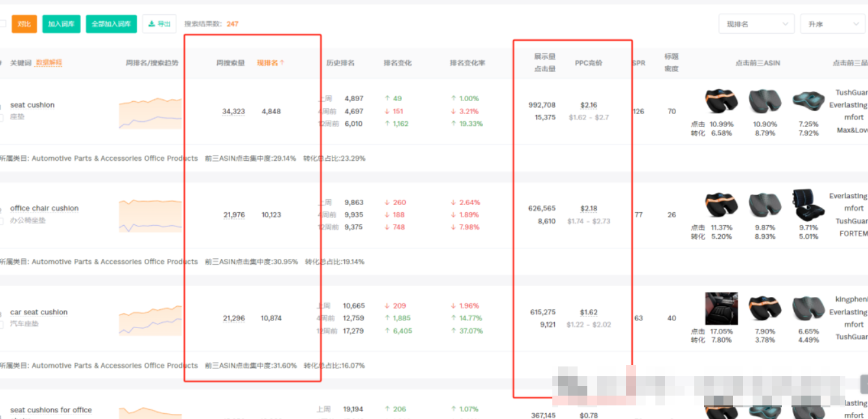Open car interior image in car seat cushion row
This screenshot has height=419, width=868.
pyautogui.click(x=721, y=309)
